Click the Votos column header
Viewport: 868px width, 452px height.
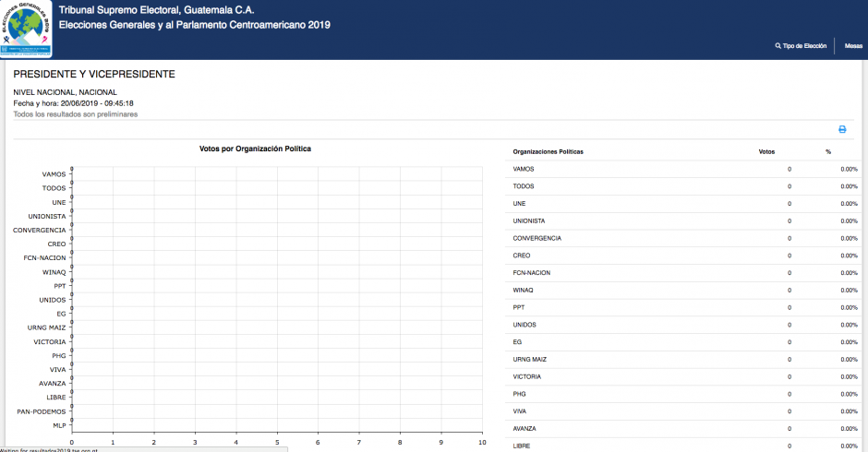coord(766,151)
